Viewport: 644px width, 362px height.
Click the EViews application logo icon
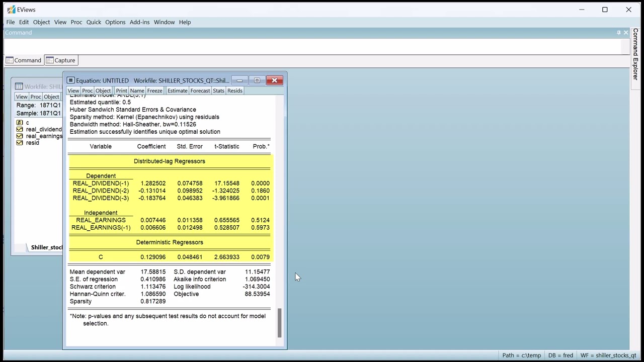click(11, 10)
